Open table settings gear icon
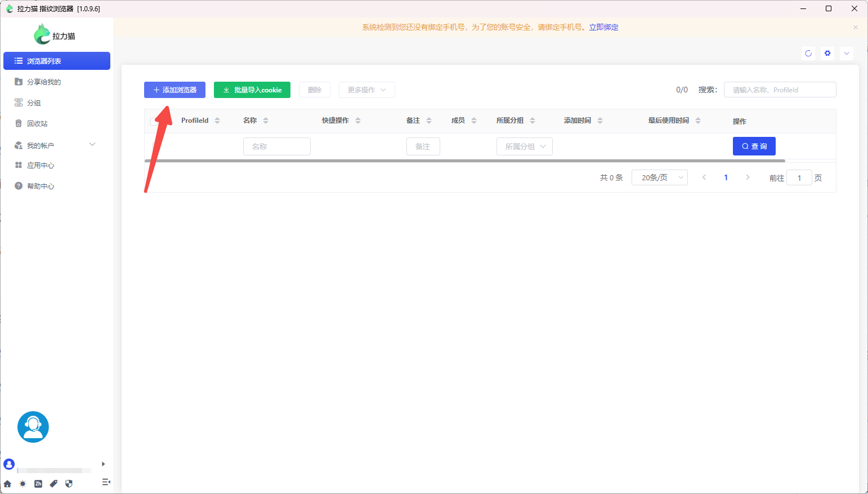 (827, 54)
